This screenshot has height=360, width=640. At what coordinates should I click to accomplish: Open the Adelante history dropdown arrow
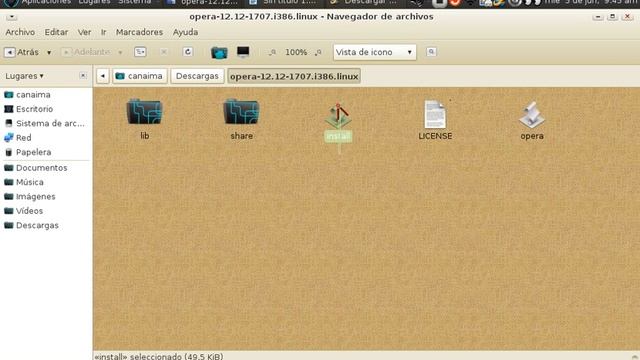tap(120, 52)
